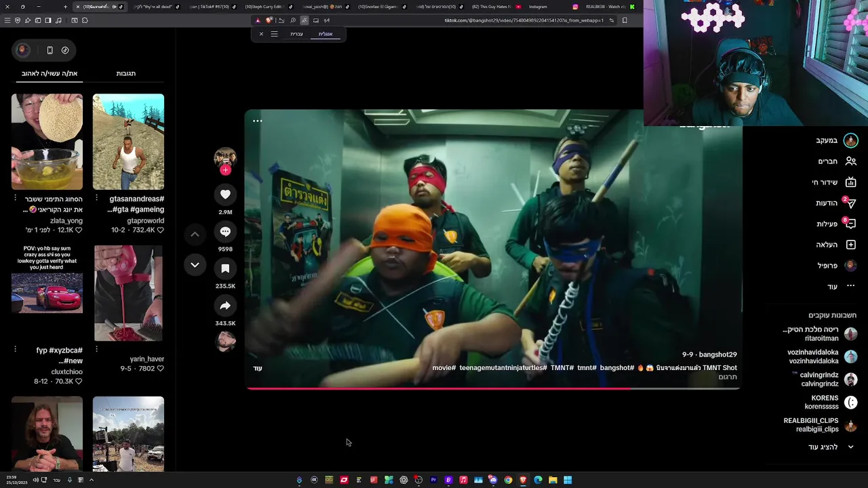868x488 pixels.
Task: Bookmark page icon in address bar
Action: [625, 20]
